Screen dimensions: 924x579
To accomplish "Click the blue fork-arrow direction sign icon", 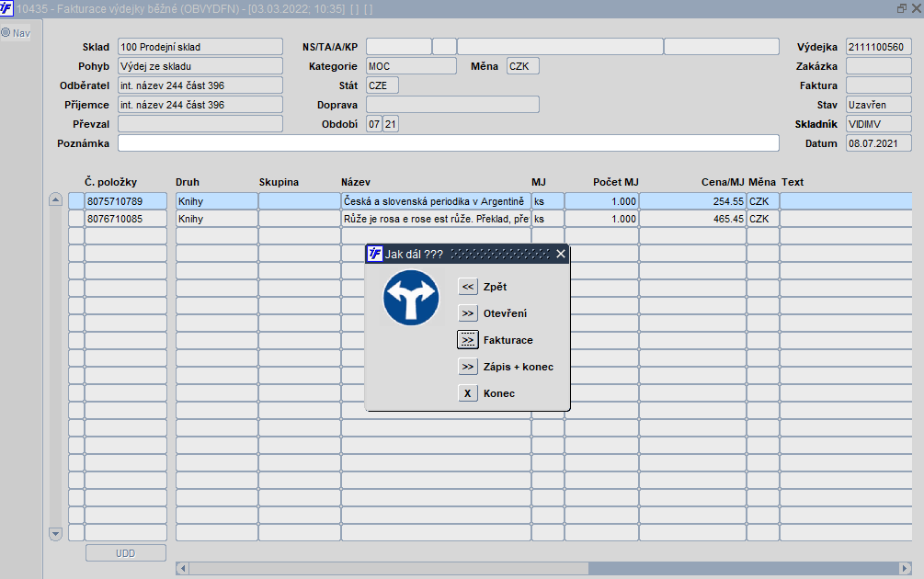I will pos(411,298).
